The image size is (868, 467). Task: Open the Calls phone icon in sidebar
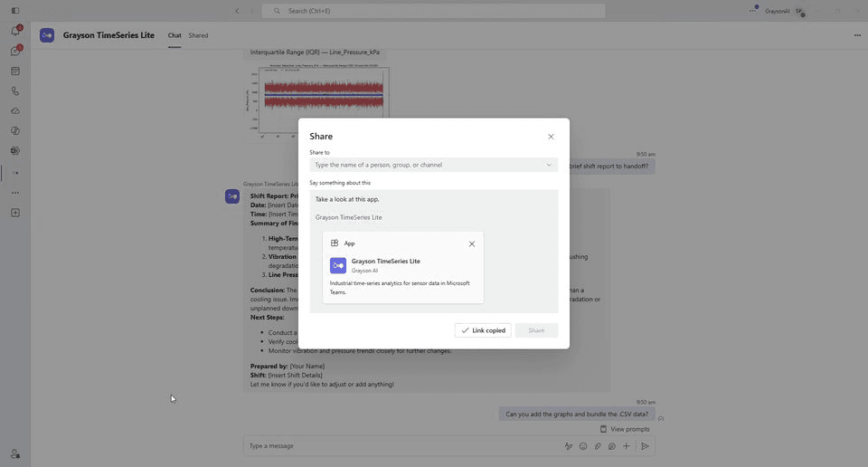pyautogui.click(x=15, y=91)
